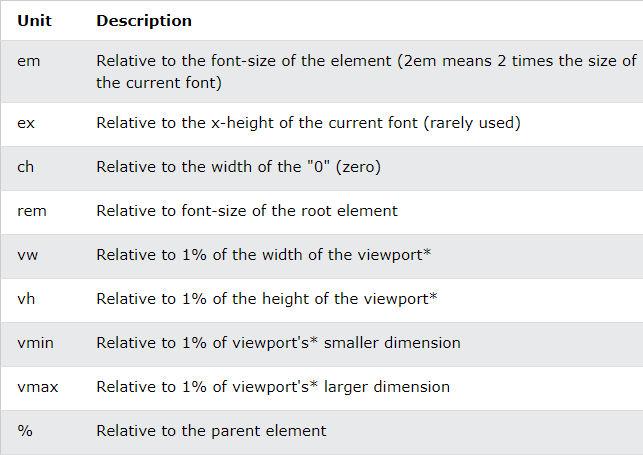Click the em description text
Viewport: 643px width, 455px height.
(366, 72)
